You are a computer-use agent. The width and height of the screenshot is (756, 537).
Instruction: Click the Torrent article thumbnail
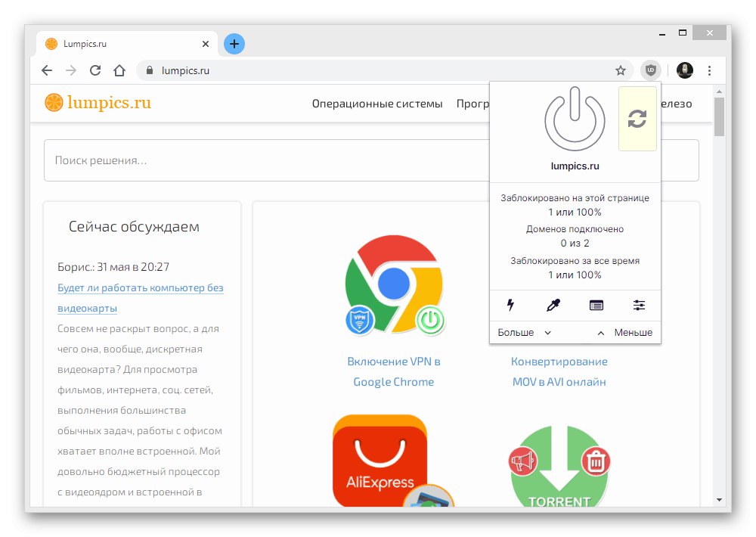coord(559,466)
